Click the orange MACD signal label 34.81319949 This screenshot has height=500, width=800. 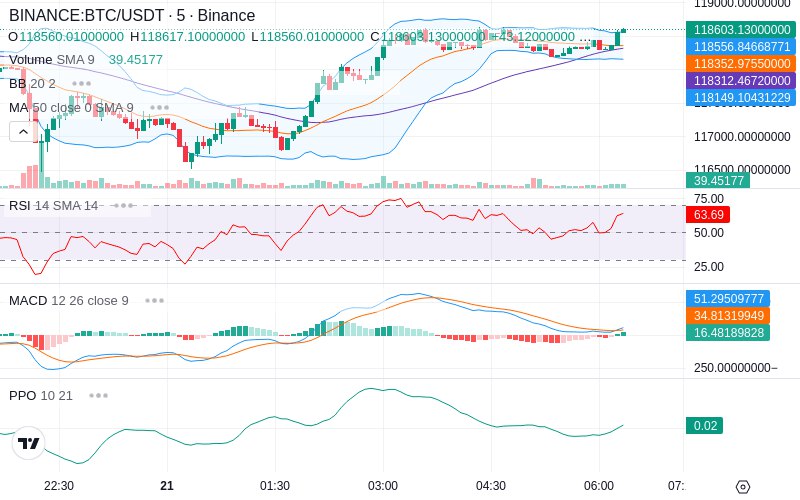(728, 315)
